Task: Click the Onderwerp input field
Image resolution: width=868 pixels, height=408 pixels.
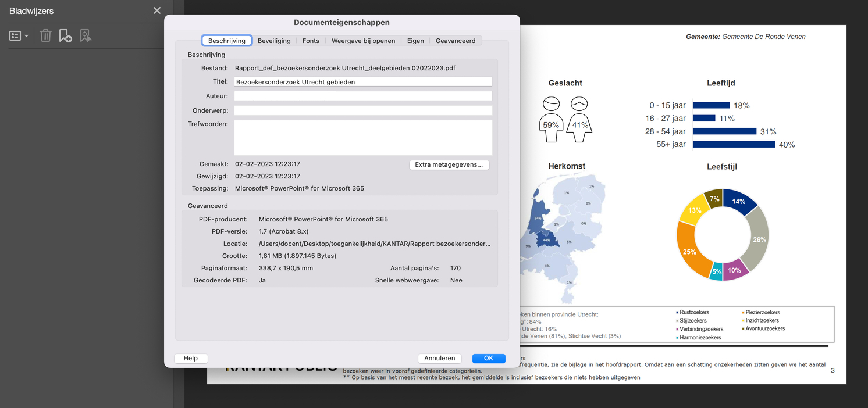Action: point(363,110)
